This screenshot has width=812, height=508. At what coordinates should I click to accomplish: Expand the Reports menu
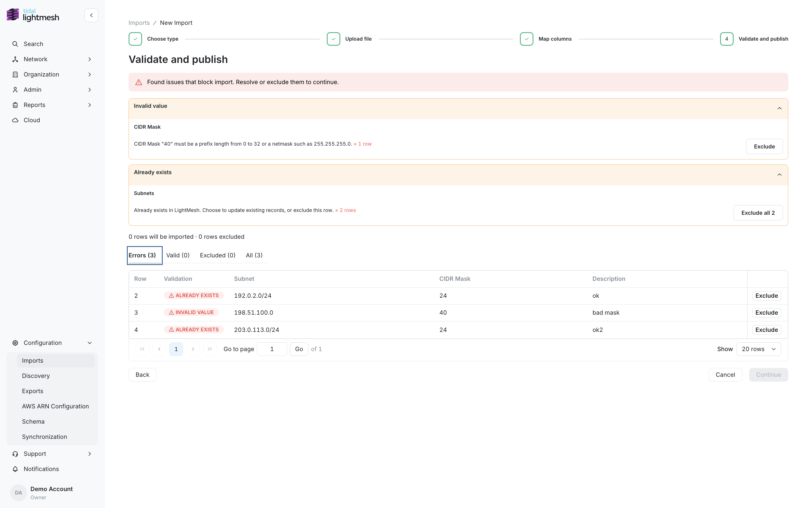pos(52,105)
